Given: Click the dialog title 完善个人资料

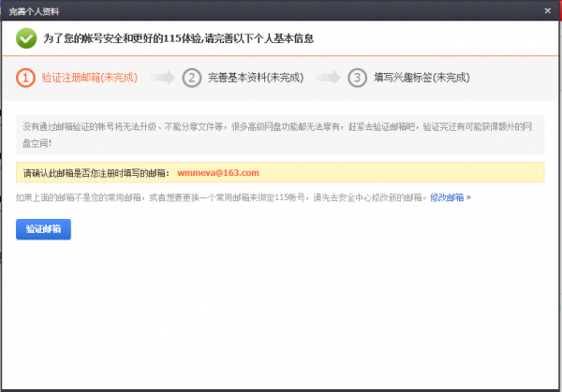Looking at the screenshot, I should [34, 11].
